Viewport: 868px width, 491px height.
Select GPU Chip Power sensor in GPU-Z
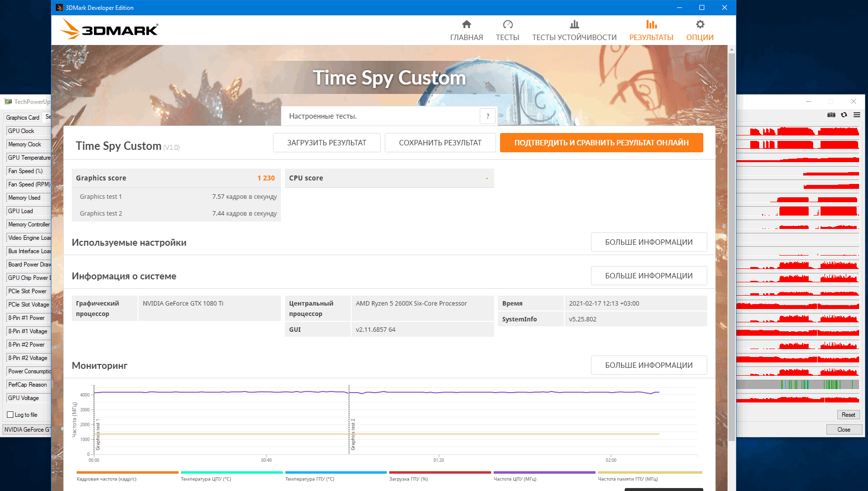click(29, 278)
